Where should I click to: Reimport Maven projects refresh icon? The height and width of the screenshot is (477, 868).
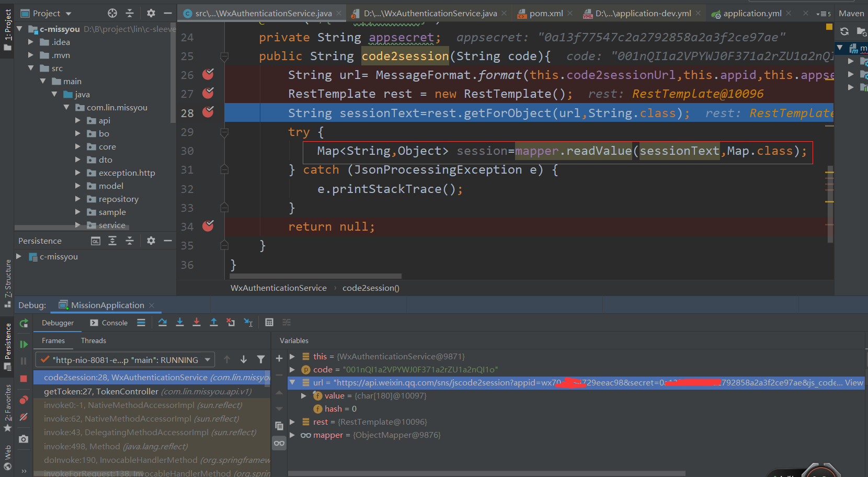click(x=844, y=31)
